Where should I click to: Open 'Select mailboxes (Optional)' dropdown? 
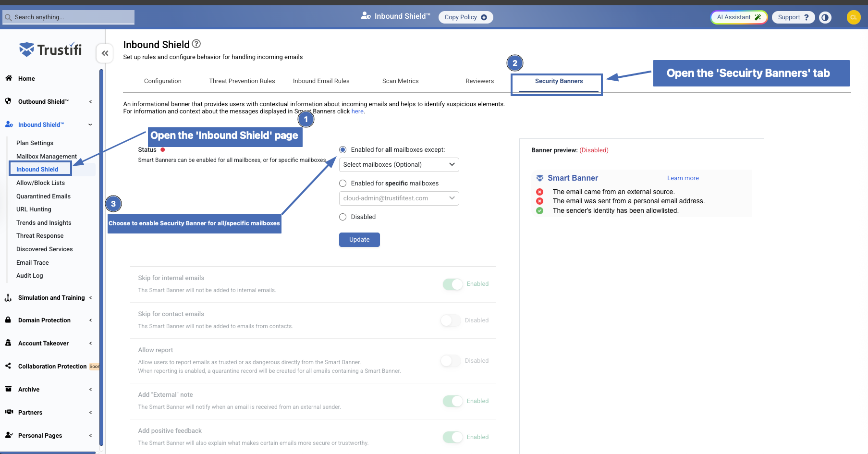pyautogui.click(x=399, y=165)
